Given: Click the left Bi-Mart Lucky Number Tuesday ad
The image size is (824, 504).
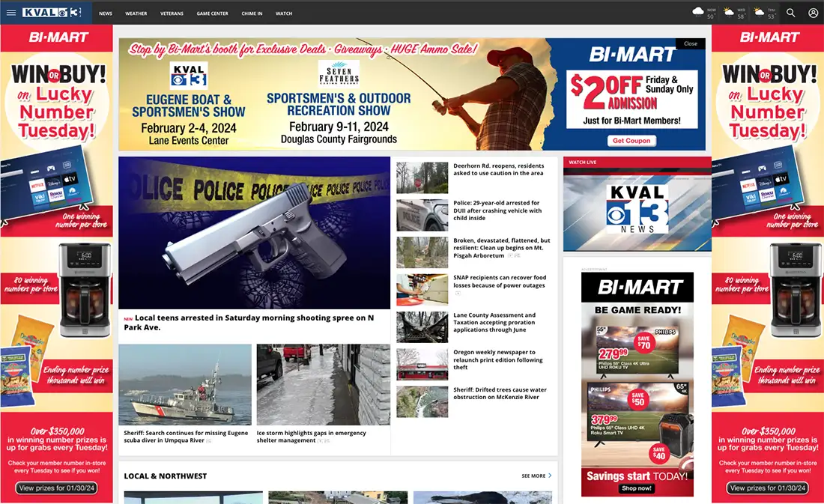Looking at the screenshot, I should coord(56,264).
